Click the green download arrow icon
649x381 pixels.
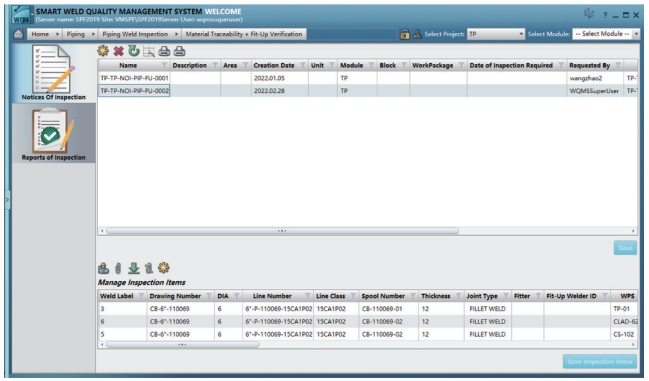coord(134,268)
